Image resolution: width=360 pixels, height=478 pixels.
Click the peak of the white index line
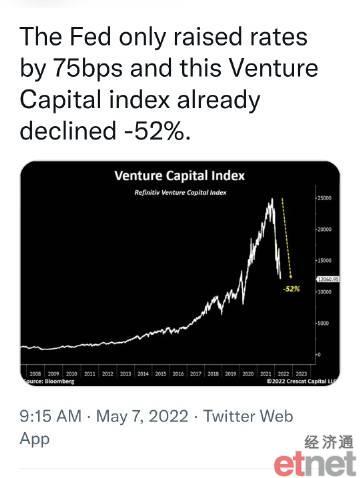click(x=272, y=199)
